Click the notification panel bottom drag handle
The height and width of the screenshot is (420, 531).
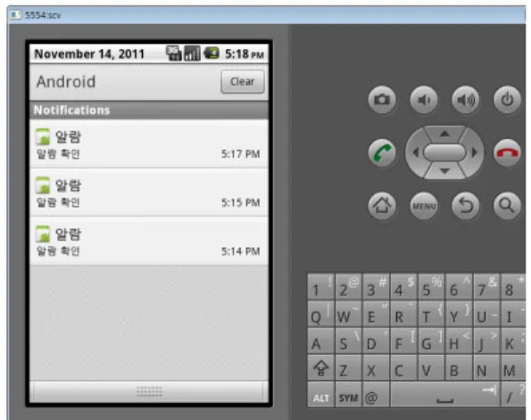point(149,391)
